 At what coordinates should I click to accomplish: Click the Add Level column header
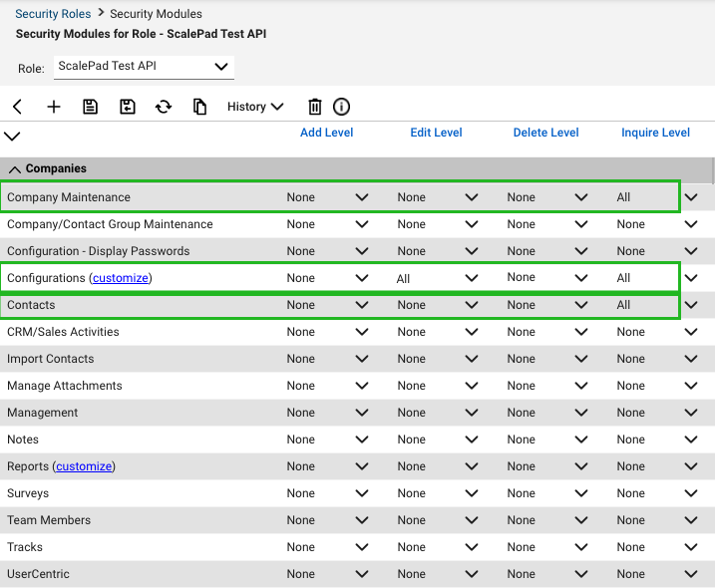[x=326, y=133]
